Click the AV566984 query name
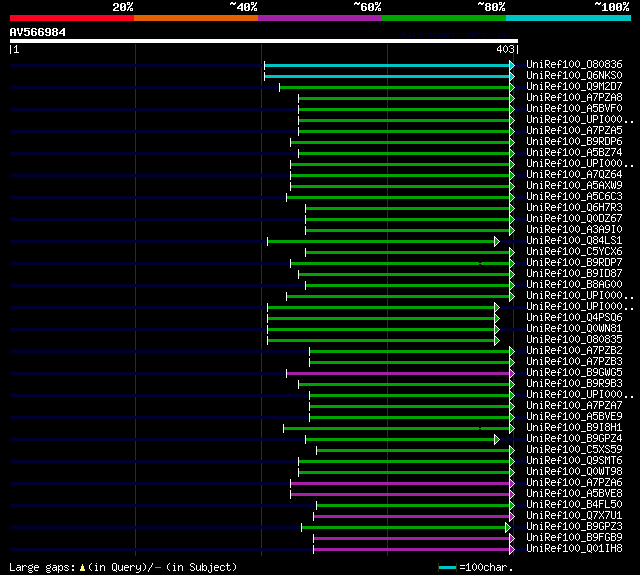This screenshot has height=575, width=640. tap(38, 32)
